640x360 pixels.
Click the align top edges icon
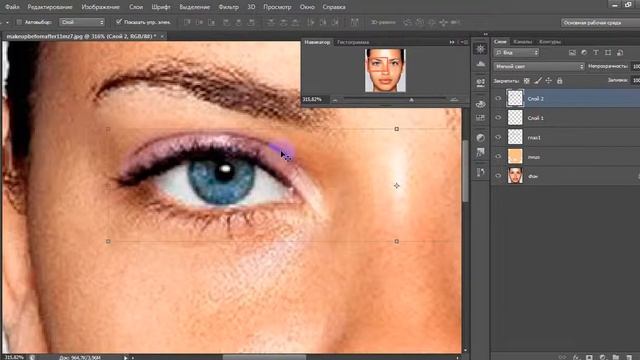[187, 22]
